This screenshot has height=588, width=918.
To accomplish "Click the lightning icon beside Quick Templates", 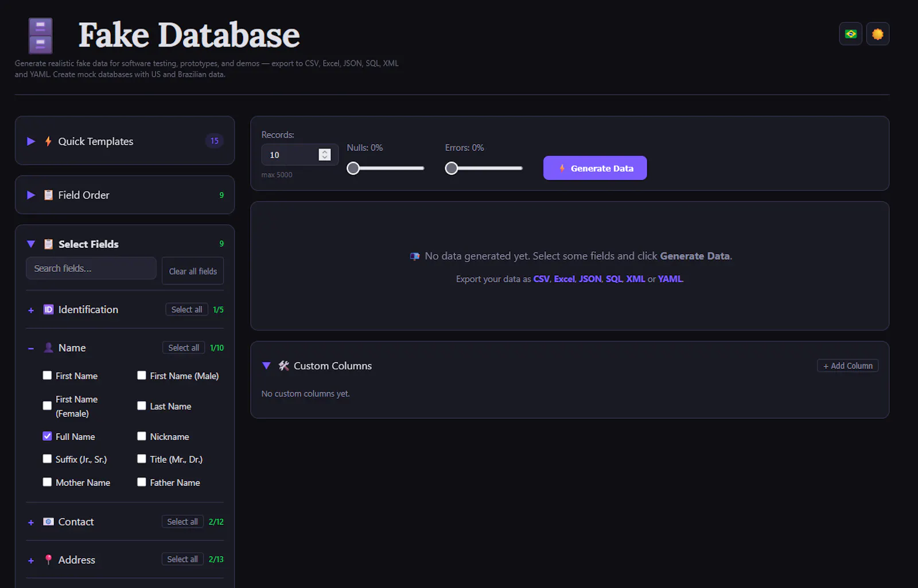I will click(48, 141).
